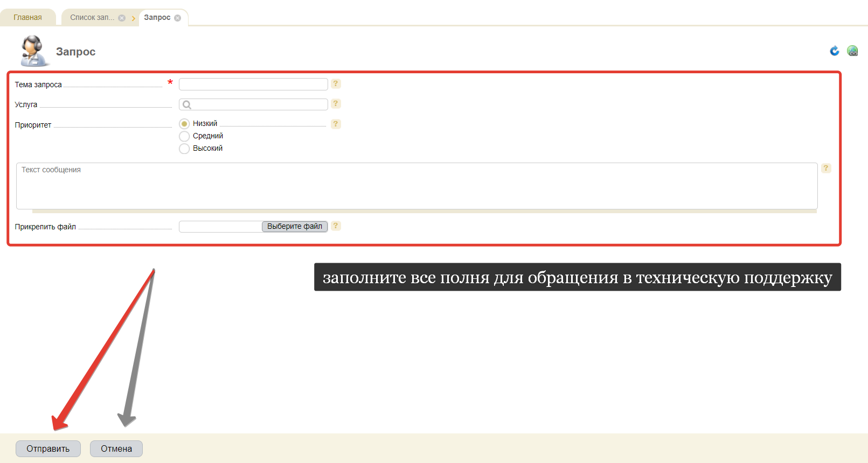Open help for Прикрепить файл field
Image resolution: width=868 pixels, height=463 pixels.
click(x=336, y=226)
